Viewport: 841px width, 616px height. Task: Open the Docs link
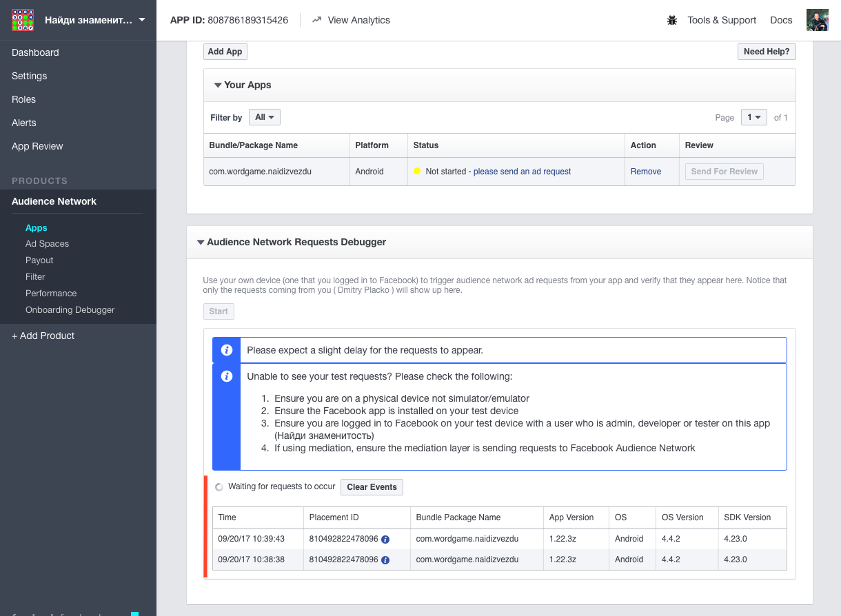(x=781, y=20)
